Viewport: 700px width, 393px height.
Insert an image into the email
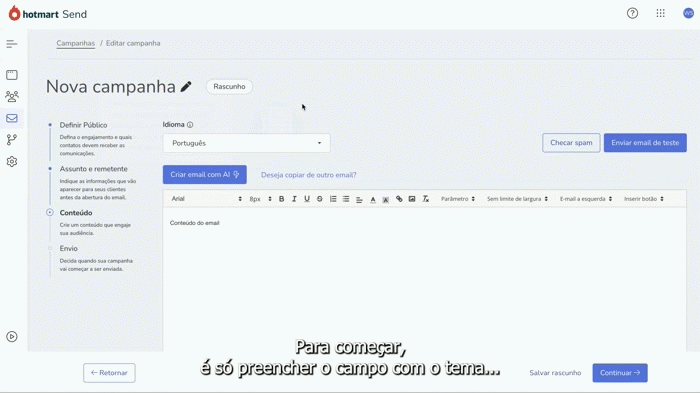412,199
